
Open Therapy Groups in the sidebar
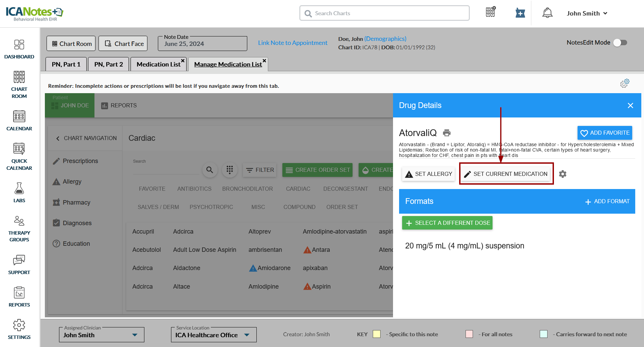pyautogui.click(x=19, y=229)
